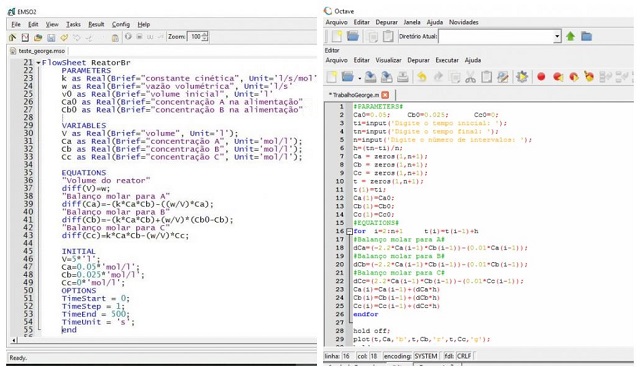This screenshot has height=372, width=640.
Task: Click the scissors cut icon
Action: (x=470, y=76)
